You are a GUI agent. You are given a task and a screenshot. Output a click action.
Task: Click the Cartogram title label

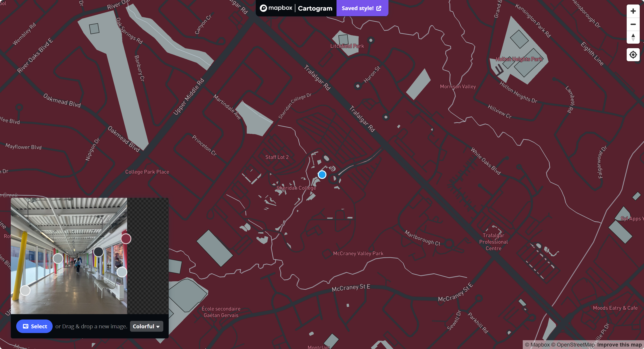point(315,8)
